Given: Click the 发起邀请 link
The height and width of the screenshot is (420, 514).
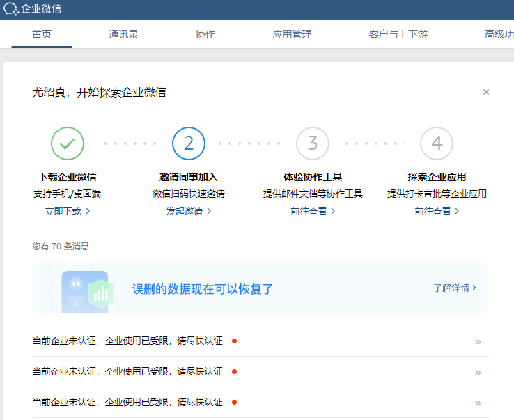Looking at the screenshot, I should 188,211.
